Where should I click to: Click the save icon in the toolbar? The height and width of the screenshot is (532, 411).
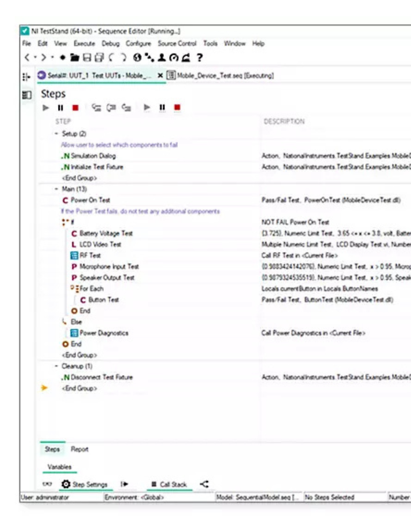pos(87,58)
